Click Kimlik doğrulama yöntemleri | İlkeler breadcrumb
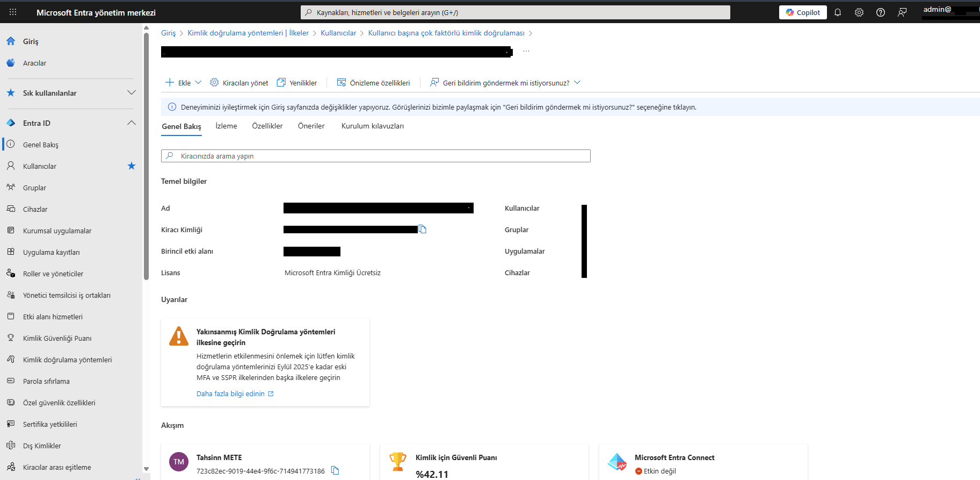980x480 pixels. 248,33
